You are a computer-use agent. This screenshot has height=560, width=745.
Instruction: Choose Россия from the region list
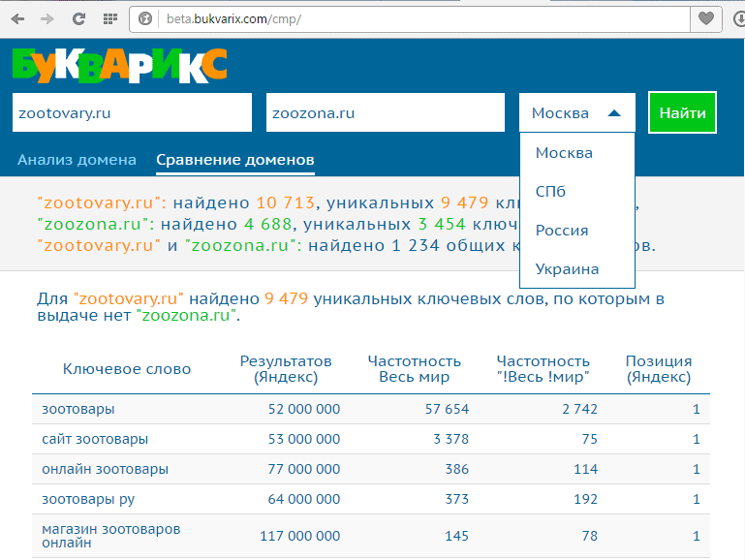[562, 231]
